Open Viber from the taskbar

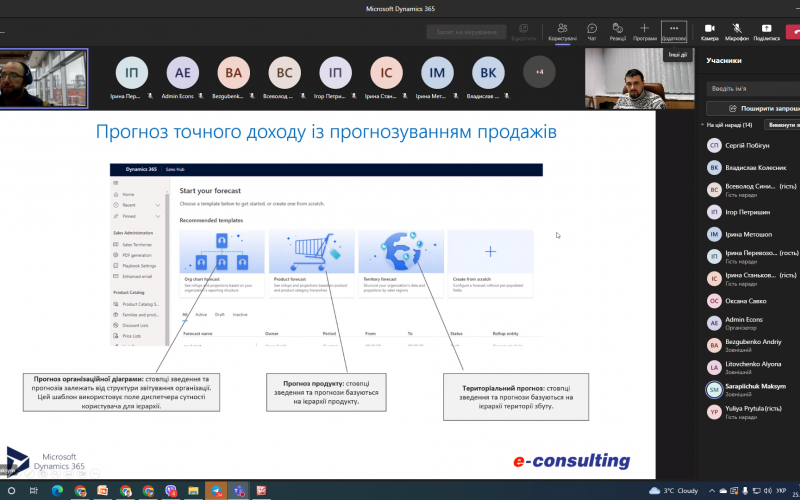coord(171,491)
